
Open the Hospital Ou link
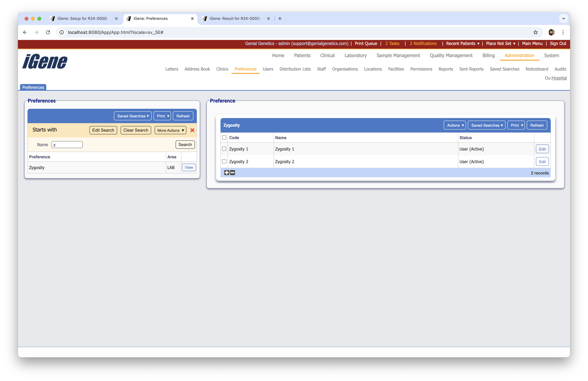(x=559, y=78)
